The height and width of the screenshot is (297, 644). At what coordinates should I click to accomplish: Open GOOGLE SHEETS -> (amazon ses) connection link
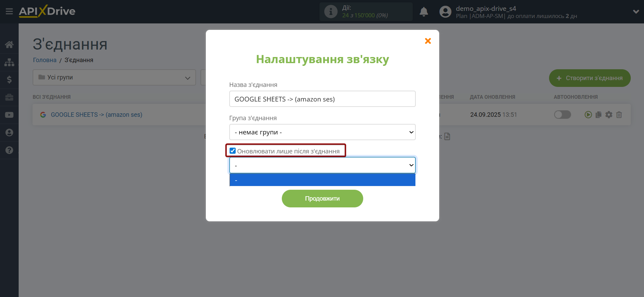[x=97, y=115]
